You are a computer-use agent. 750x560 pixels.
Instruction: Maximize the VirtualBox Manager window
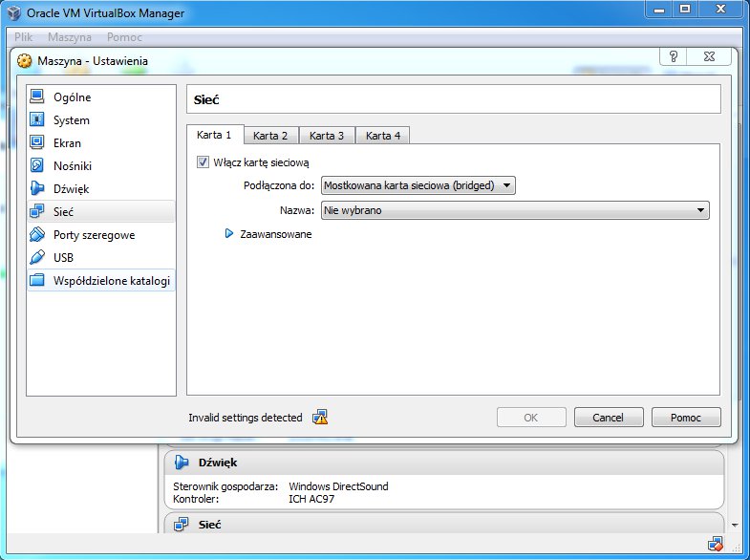click(685, 10)
